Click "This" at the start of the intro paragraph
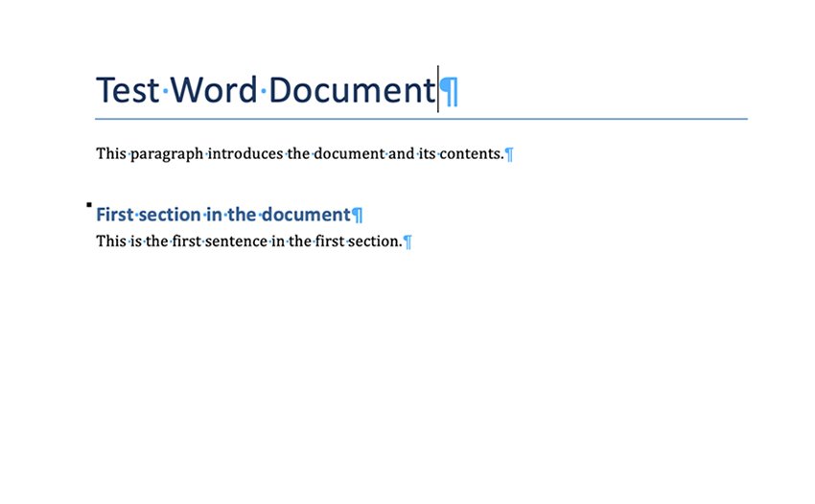The width and height of the screenshot is (815, 504). (x=111, y=153)
